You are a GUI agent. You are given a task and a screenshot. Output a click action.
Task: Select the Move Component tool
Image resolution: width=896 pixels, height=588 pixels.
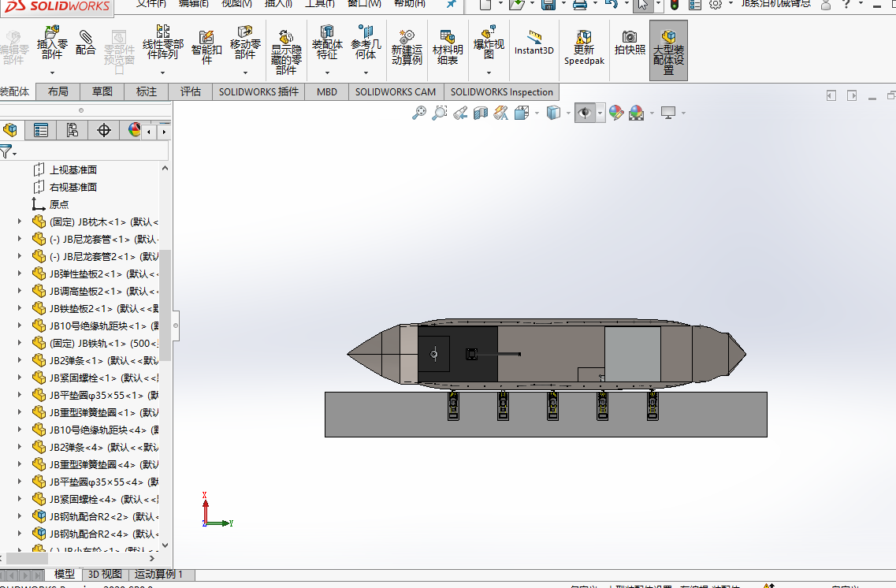click(245, 42)
